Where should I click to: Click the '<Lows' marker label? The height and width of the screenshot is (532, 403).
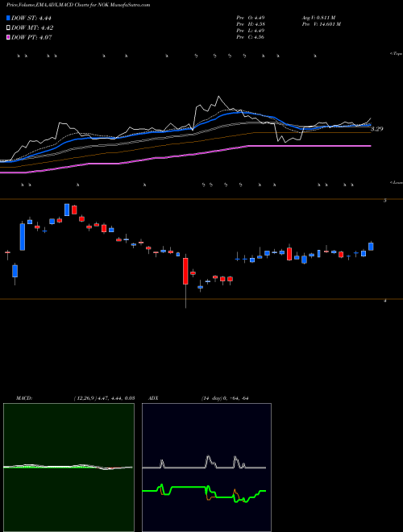click(x=396, y=182)
